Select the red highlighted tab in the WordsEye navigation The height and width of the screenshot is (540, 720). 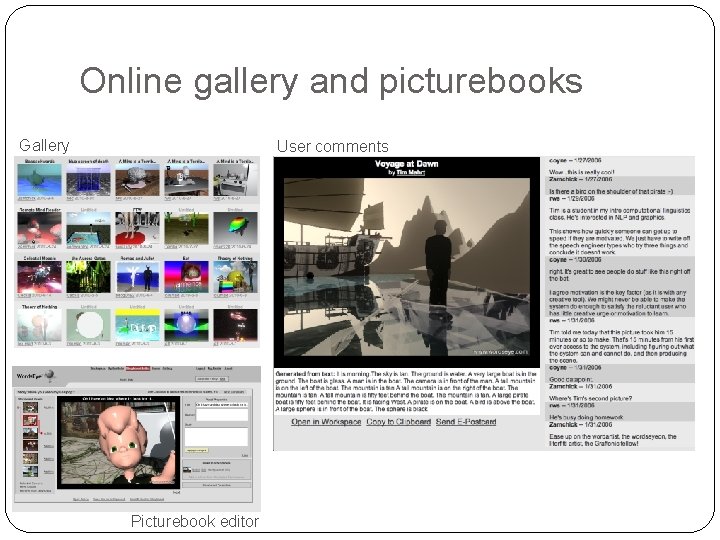138,368
